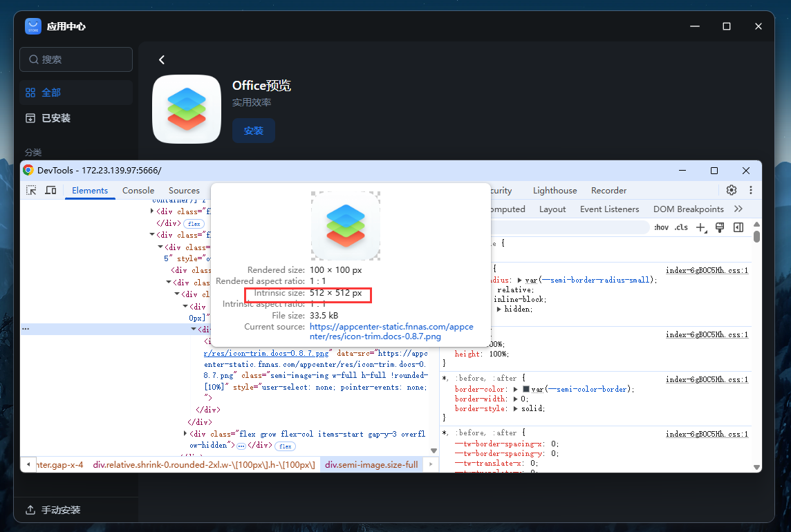Image resolution: width=791 pixels, height=532 pixels.
Task: Click the Styles pane vertical scrollbar thumb
Action: point(756,236)
